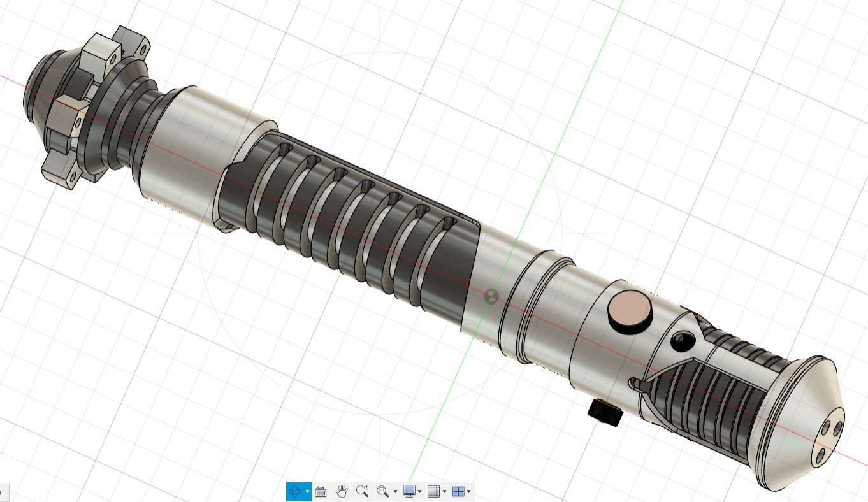
Task: Click the Zoom Window / Fit icon
Action: tap(382, 491)
